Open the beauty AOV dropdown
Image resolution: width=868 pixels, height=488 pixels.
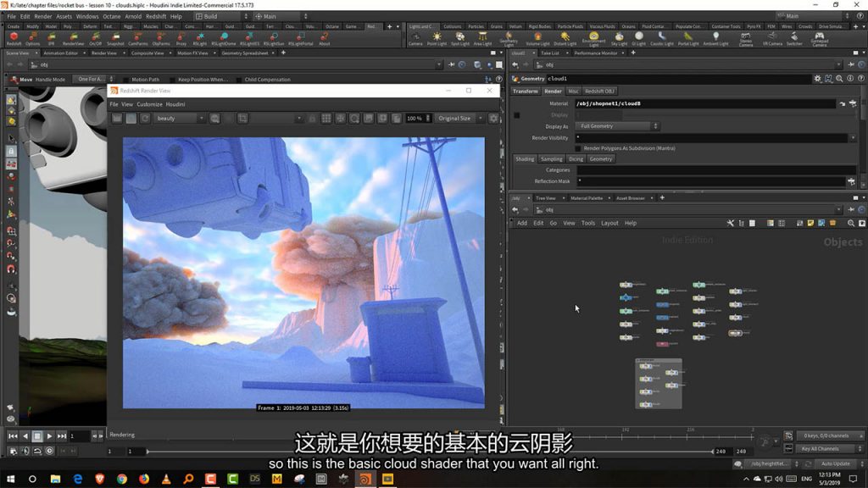pos(180,119)
